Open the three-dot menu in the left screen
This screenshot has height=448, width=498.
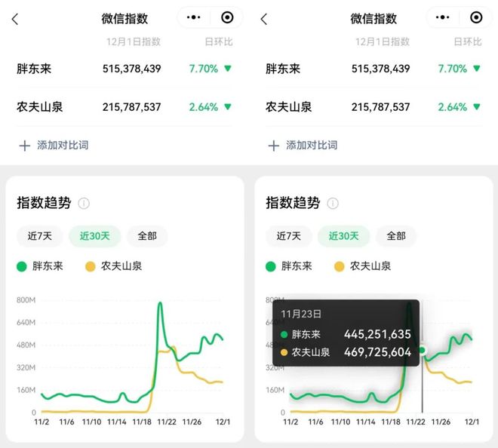194,18
